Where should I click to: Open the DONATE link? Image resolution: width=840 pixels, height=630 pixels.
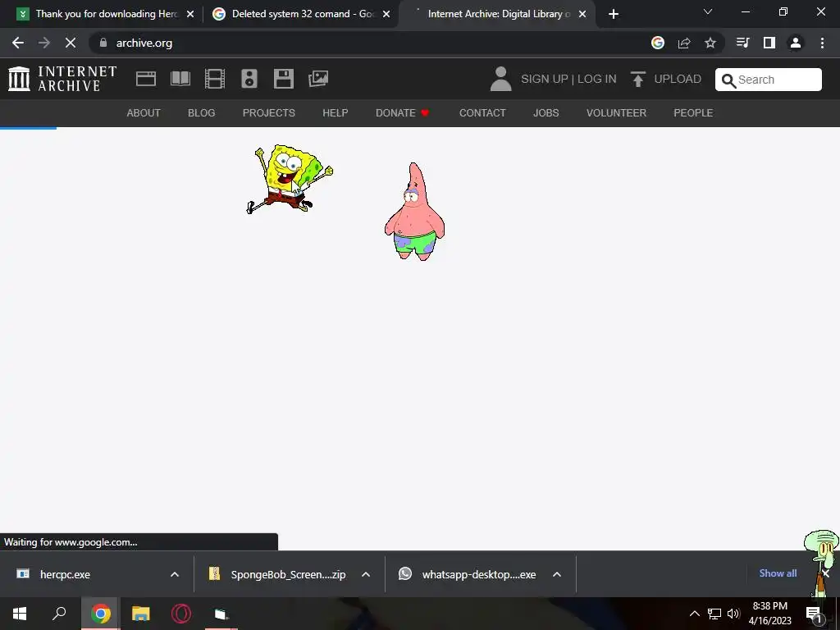[402, 113]
